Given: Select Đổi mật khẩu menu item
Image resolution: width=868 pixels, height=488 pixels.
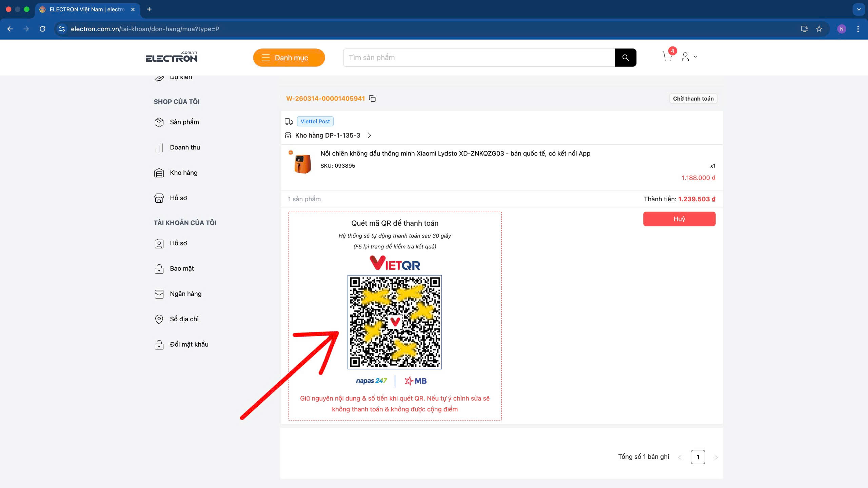Looking at the screenshot, I should 189,345.
